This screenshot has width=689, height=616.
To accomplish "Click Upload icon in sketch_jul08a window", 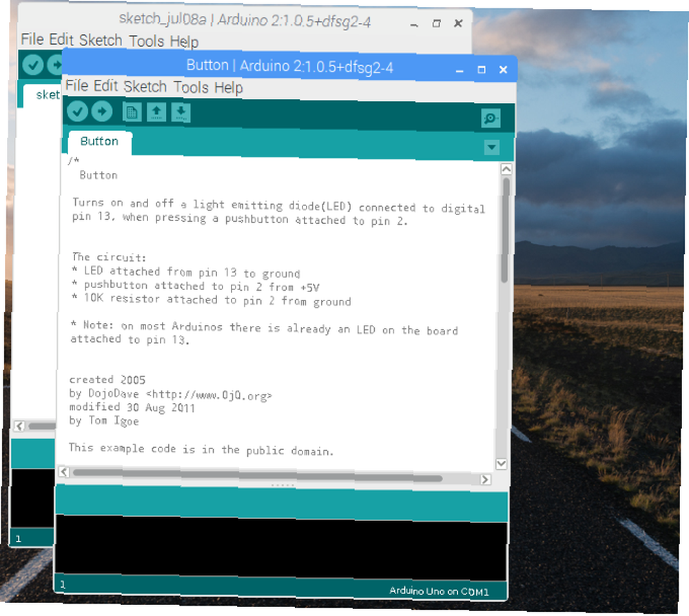I will coord(55,65).
